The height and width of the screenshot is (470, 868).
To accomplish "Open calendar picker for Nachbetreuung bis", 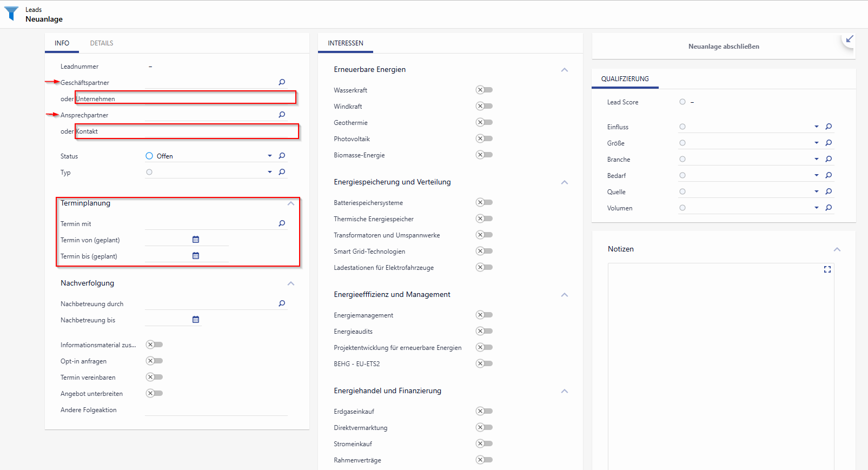I will (x=196, y=320).
